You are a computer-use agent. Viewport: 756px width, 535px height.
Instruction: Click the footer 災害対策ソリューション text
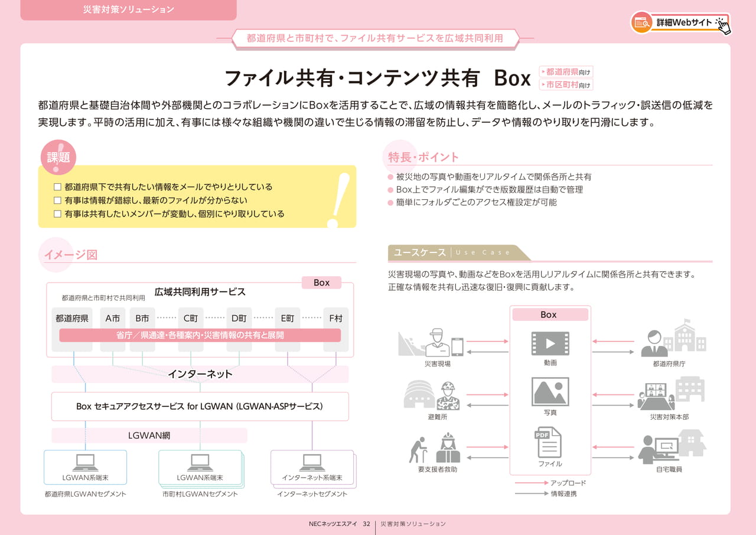click(x=413, y=524)
